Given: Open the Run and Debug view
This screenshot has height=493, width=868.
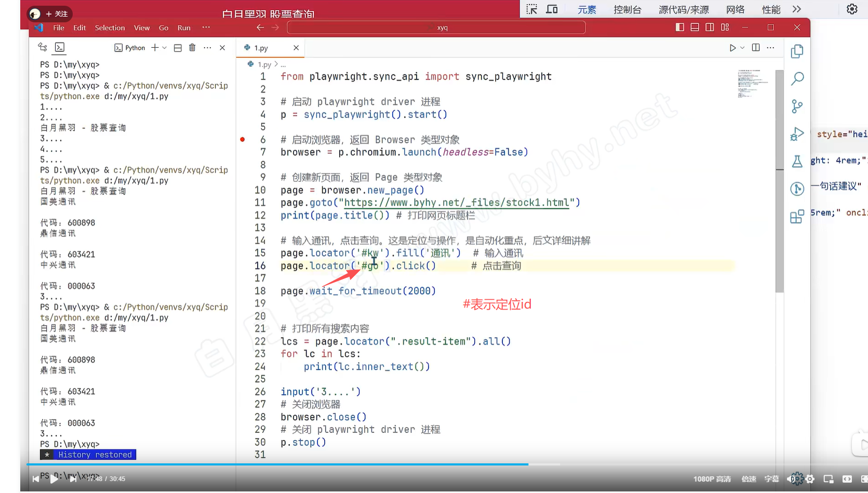Looking at the screenshot, I should pyautogui.click(x=797, y=134).
